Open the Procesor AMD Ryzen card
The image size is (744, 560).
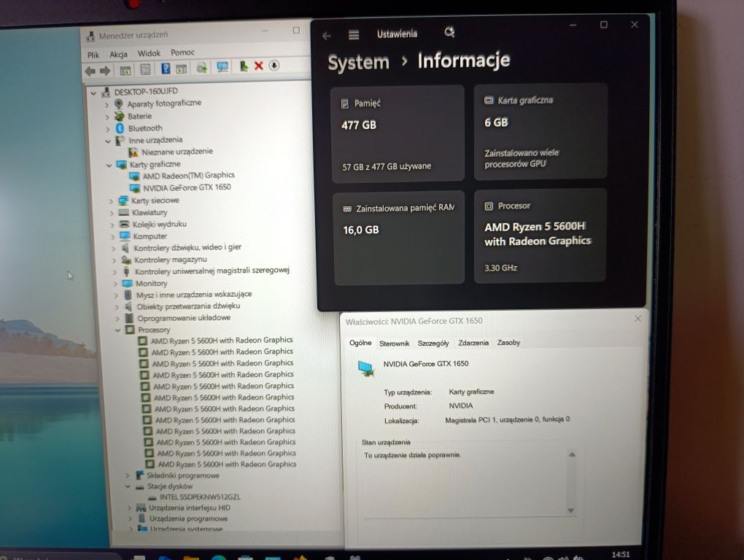(x=540, y=236)
